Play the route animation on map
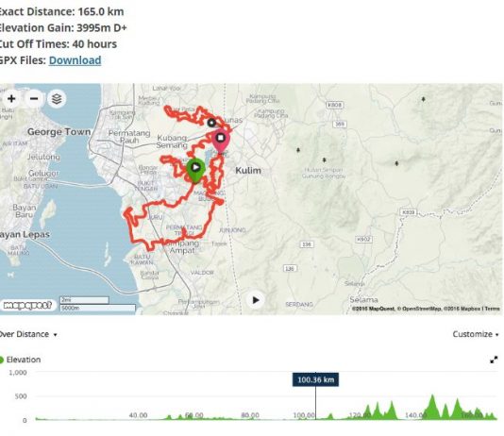The height and width of the screenshot is (436, 504). coord(256,300)
